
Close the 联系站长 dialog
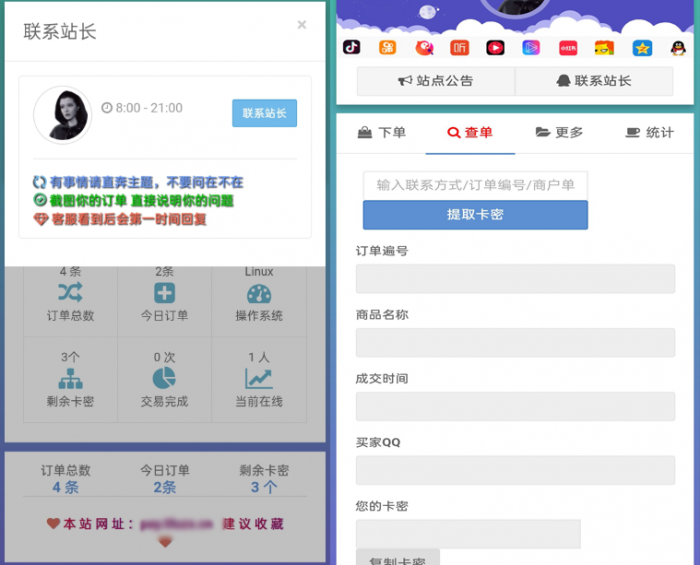pyautogui.click(x=302, y=25)
